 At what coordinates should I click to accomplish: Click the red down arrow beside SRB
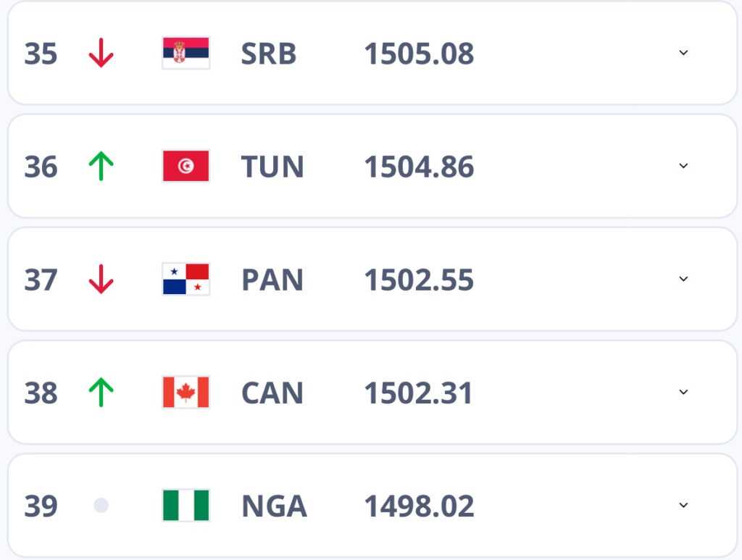point(101,53)
